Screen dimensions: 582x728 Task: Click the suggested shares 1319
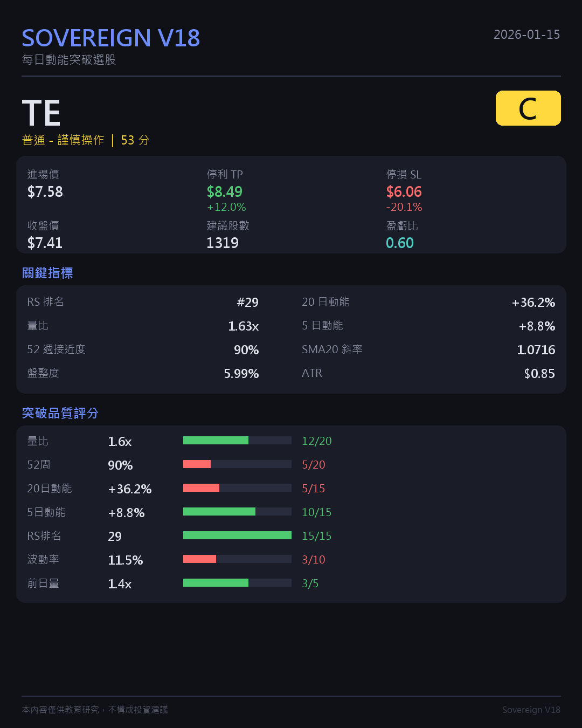pyautogui.click(x=223, y=243)
